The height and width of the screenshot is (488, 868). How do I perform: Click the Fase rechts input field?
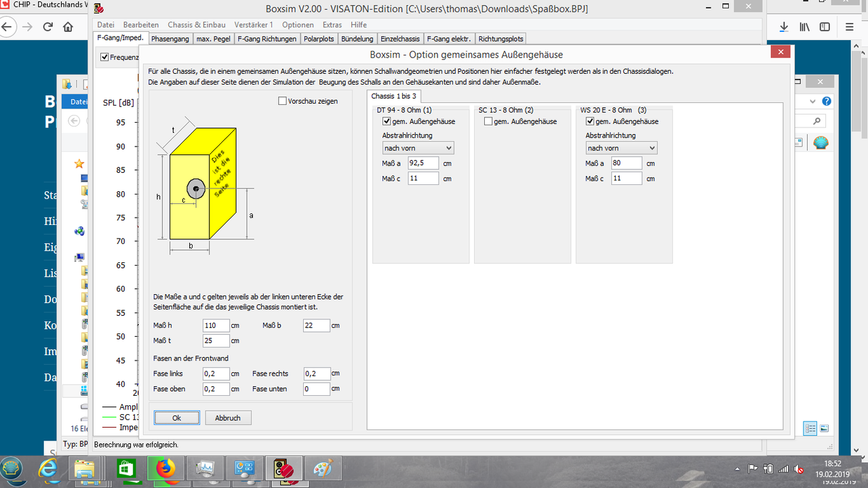317,373
